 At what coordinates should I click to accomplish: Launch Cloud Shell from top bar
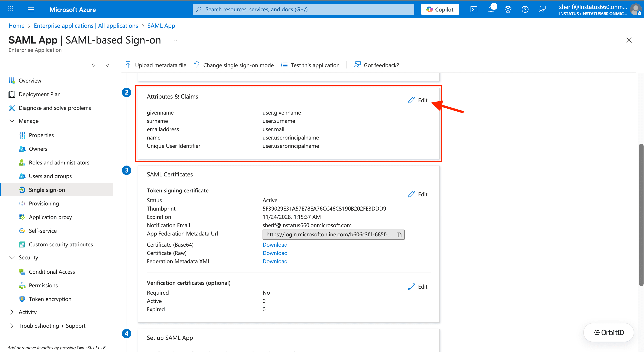pyautogui.click(x=474, y=10)
